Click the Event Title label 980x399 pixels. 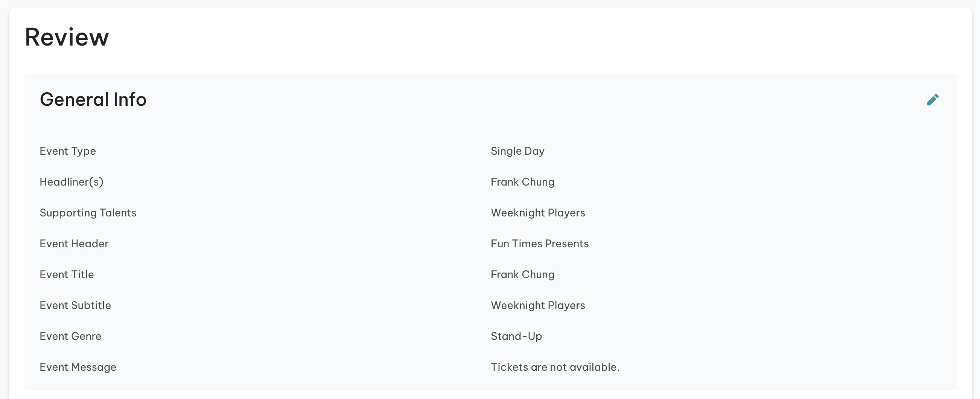[x=67, y=274]
